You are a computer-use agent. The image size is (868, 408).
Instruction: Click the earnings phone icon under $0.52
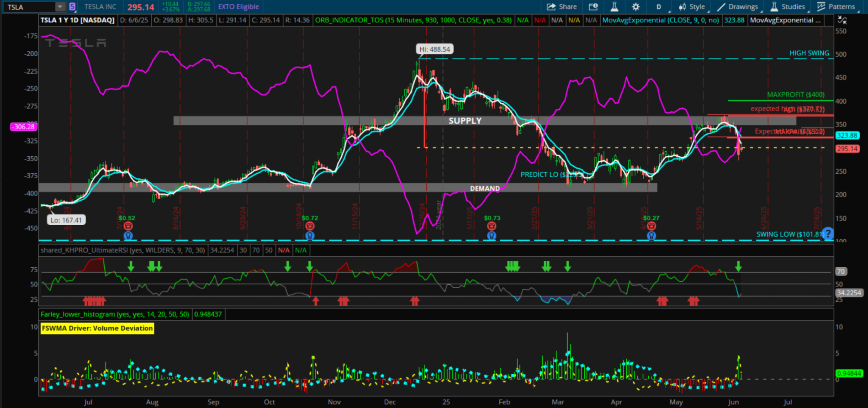pyautogui.click(x=128, y=226)
